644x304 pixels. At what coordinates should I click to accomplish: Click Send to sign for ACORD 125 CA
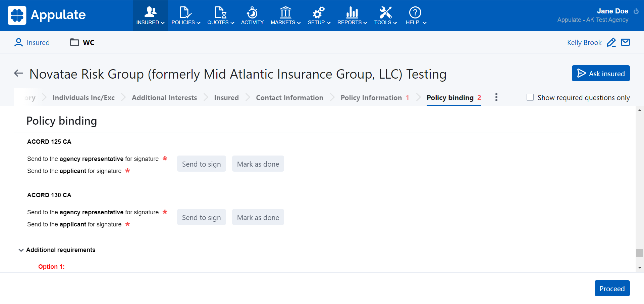(201, 164)
